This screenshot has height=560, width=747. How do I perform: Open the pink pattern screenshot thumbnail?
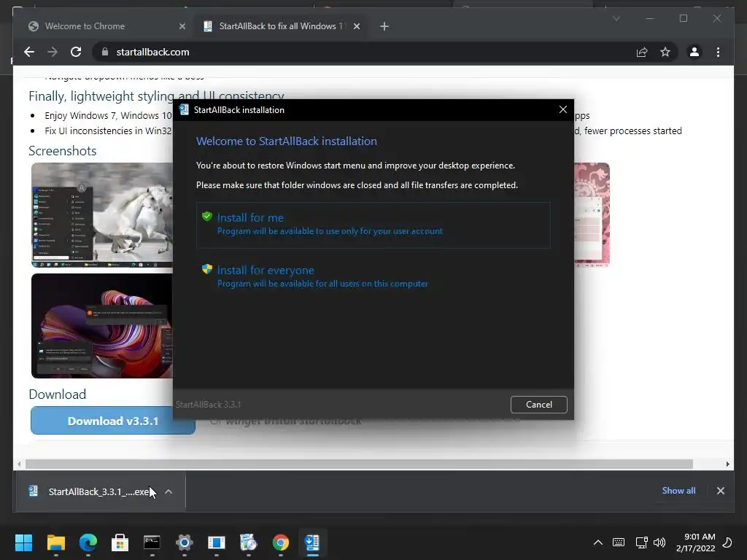coord(592,214)
